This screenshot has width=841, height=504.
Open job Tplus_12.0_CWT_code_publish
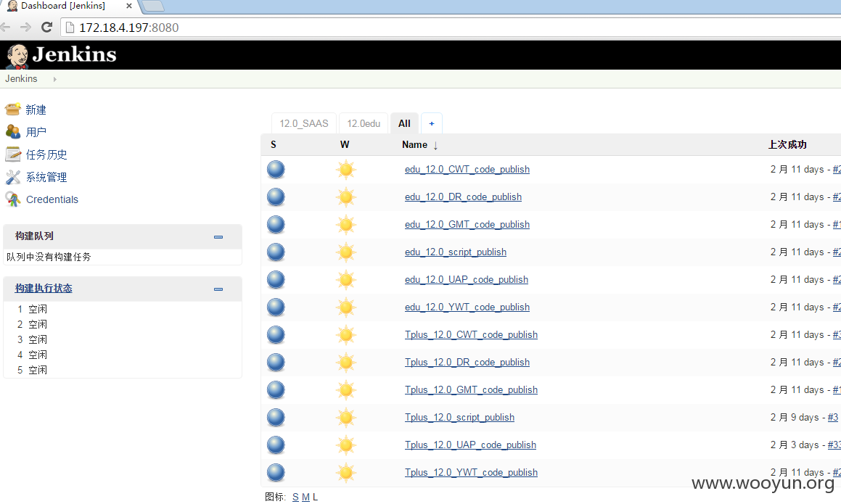[x=472, y=334]
